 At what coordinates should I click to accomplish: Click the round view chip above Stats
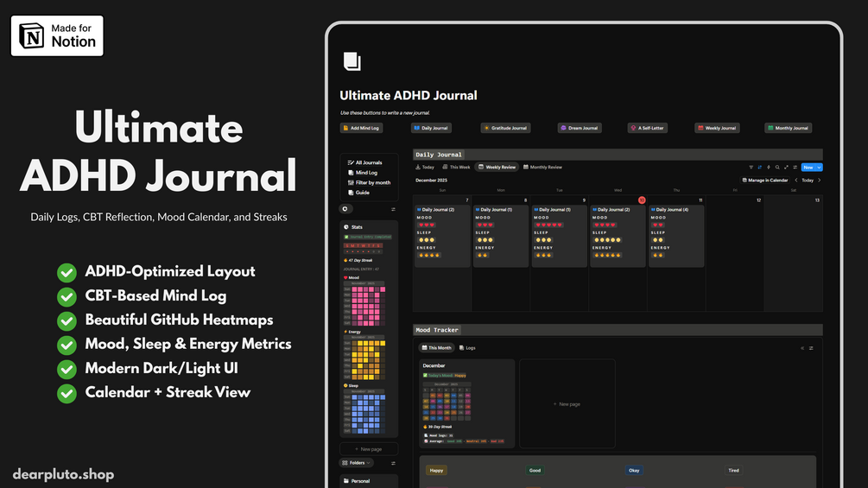(345, 209)
